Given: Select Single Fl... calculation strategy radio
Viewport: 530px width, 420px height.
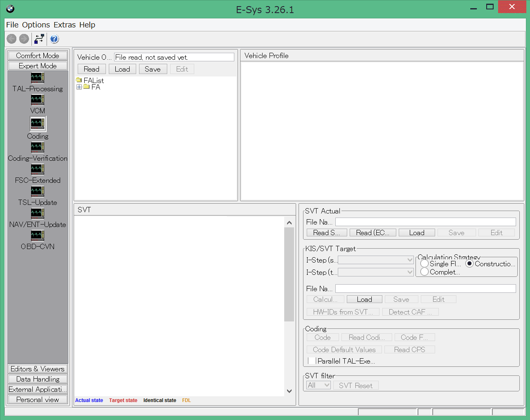Looking at the screenshot, I should [x=424, y=264].
